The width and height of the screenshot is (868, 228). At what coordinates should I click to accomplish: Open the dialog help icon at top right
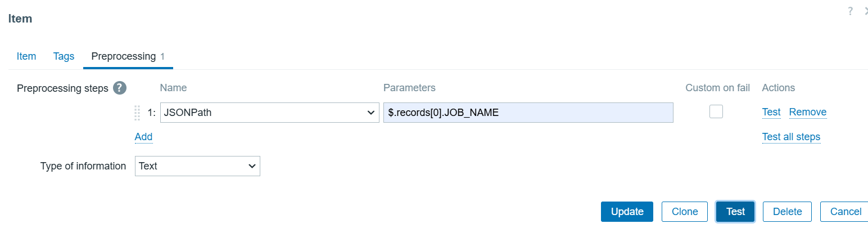point(850,11)
